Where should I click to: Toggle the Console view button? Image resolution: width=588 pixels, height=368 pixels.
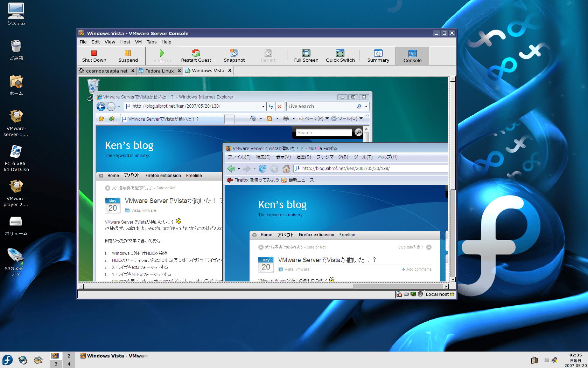click(412, 56)
